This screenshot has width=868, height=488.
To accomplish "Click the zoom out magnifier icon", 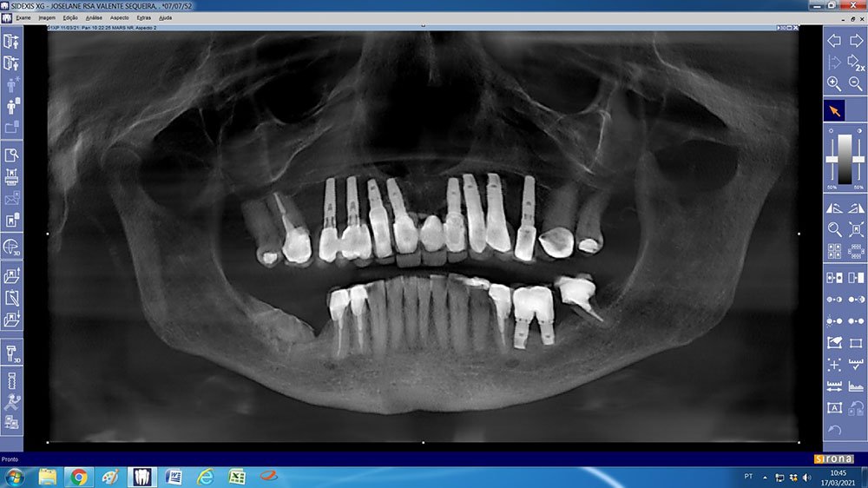I will point(856,83).
